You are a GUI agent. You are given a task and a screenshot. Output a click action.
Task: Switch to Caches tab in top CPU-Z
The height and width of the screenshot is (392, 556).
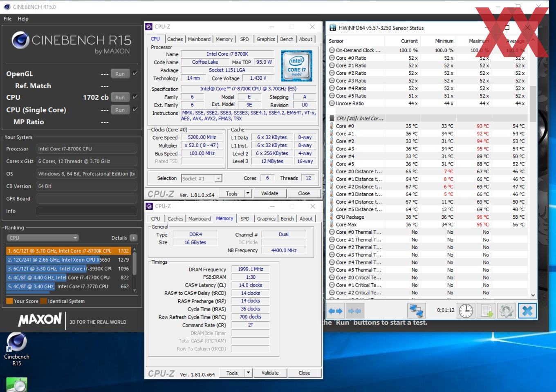coord(175,39)
